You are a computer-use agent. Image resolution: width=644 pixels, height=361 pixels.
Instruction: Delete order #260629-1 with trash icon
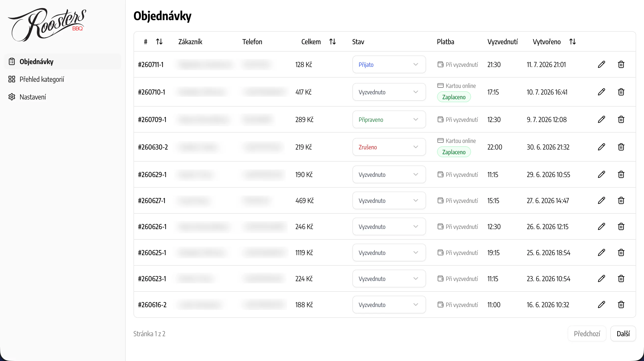621,174
